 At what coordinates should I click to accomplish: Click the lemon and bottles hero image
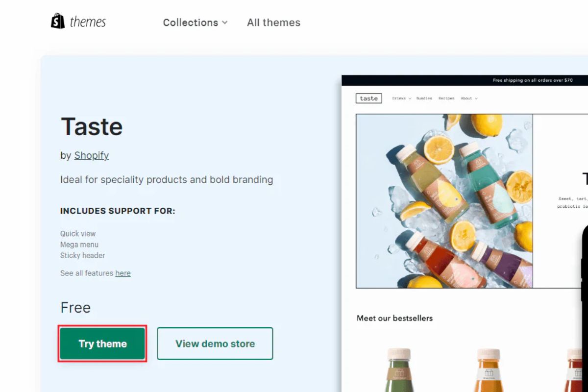point(444,201)
